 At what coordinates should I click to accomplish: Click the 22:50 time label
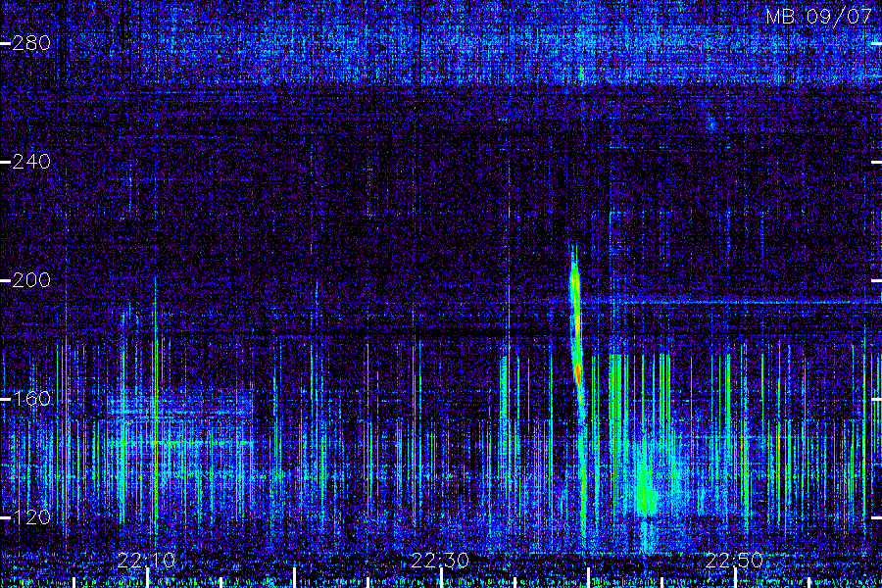[x=734, y=561]
